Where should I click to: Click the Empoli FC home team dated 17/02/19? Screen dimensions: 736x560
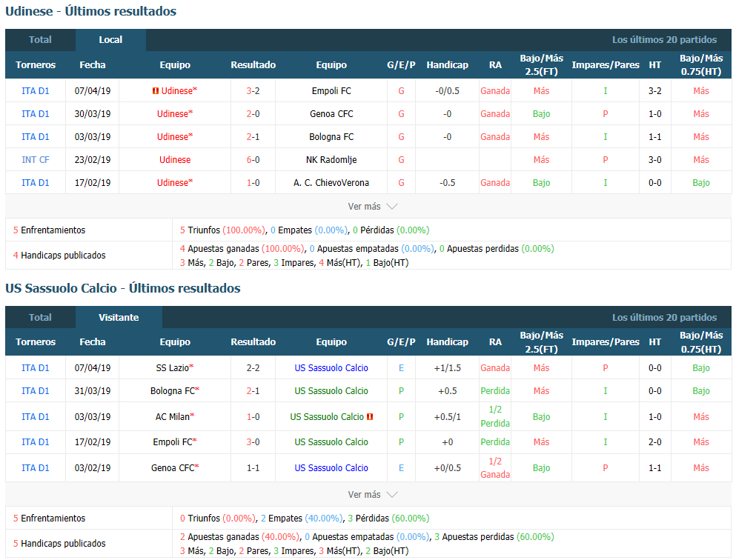click(x=175, y=441)
